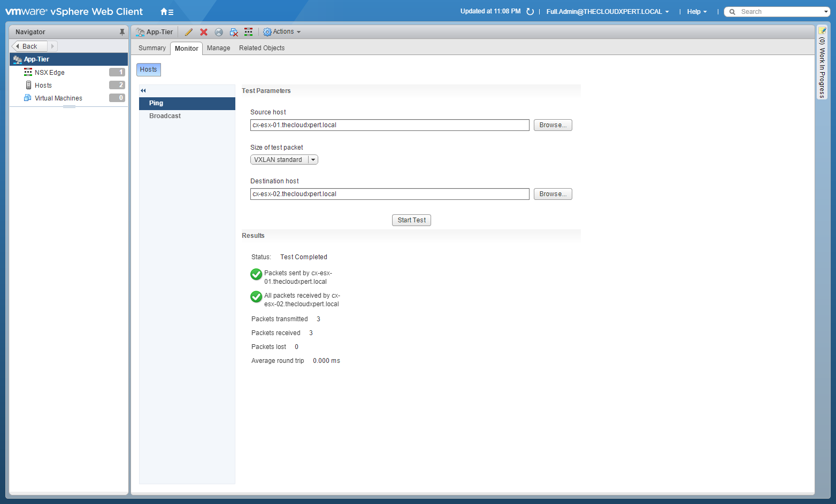Collapse the side list with double-arrow icon
Viewport: 836px width, 504px height.
pos(143,91)
